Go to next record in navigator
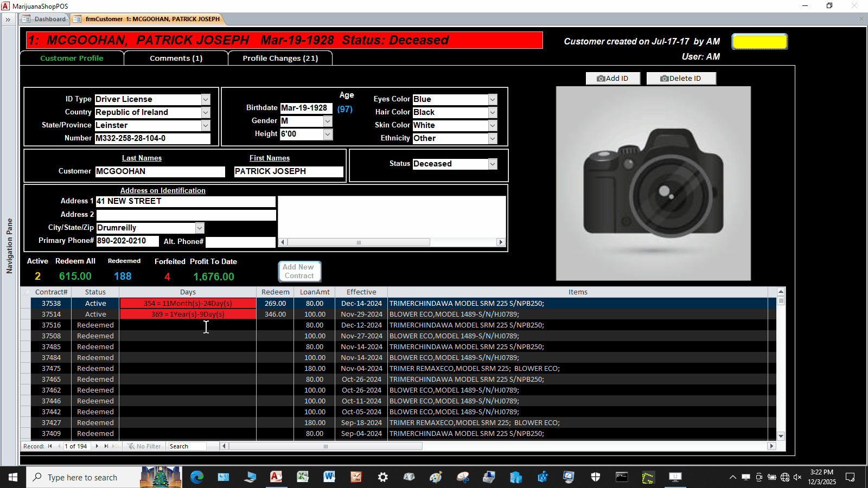The image size is (868, 488). pos(97,446)
